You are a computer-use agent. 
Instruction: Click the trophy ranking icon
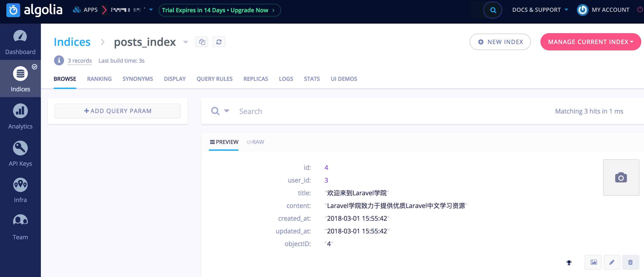pos(569,262)
